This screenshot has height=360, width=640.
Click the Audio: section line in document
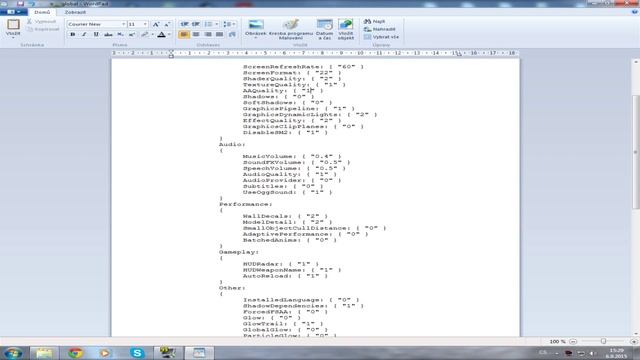click(232, 144)
